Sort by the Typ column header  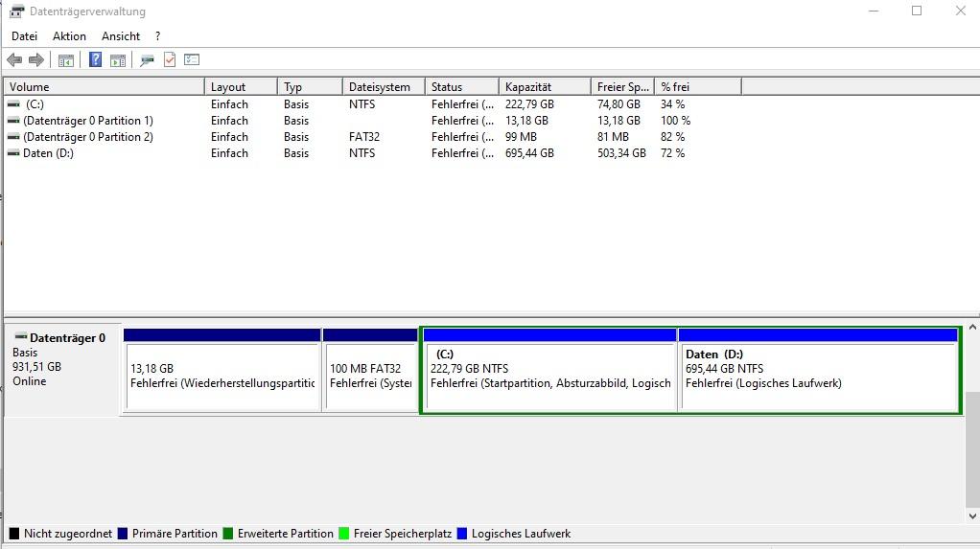point(310,87)
